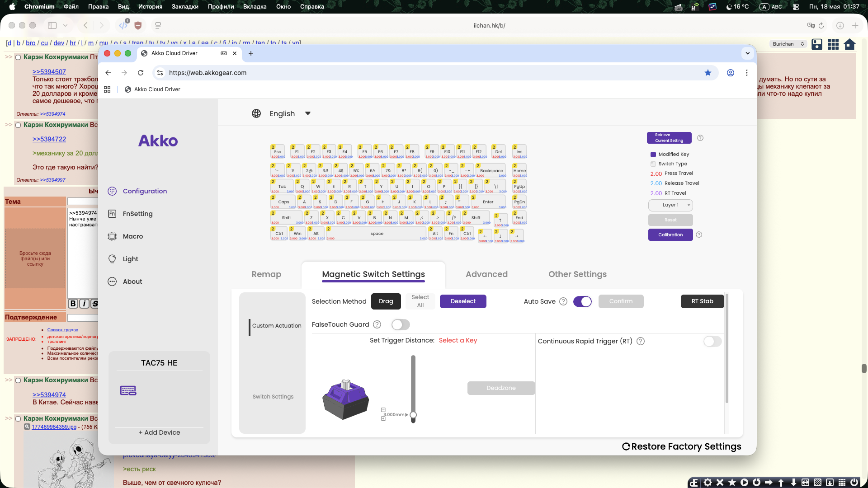Switch to the Remap tab
Screen dimensions: 868x488
click(x=266, y=274)
